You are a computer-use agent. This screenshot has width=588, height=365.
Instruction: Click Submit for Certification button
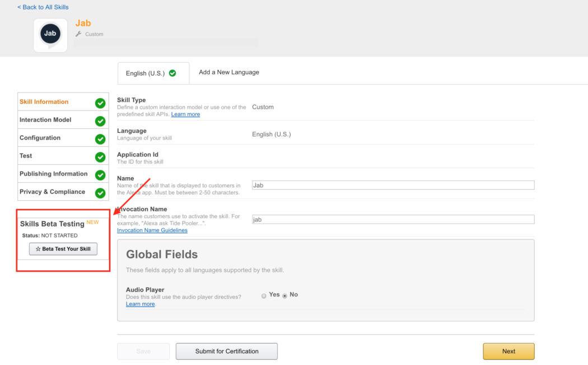226,351
